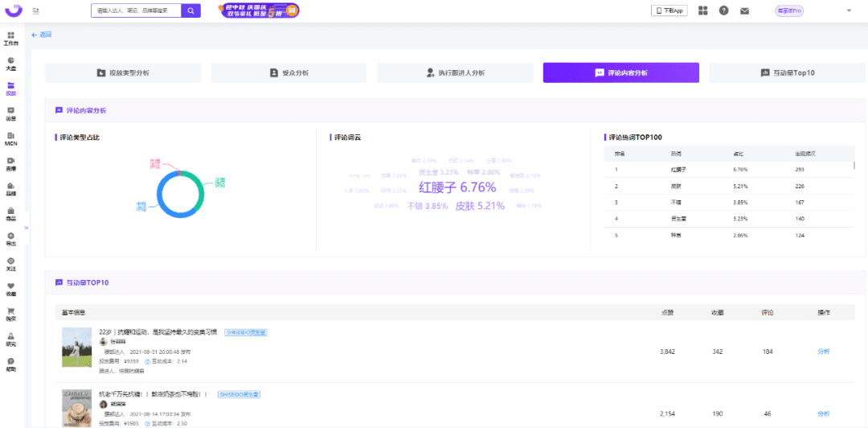Select the 投放类型分析 tab

[x=122, y=72]
